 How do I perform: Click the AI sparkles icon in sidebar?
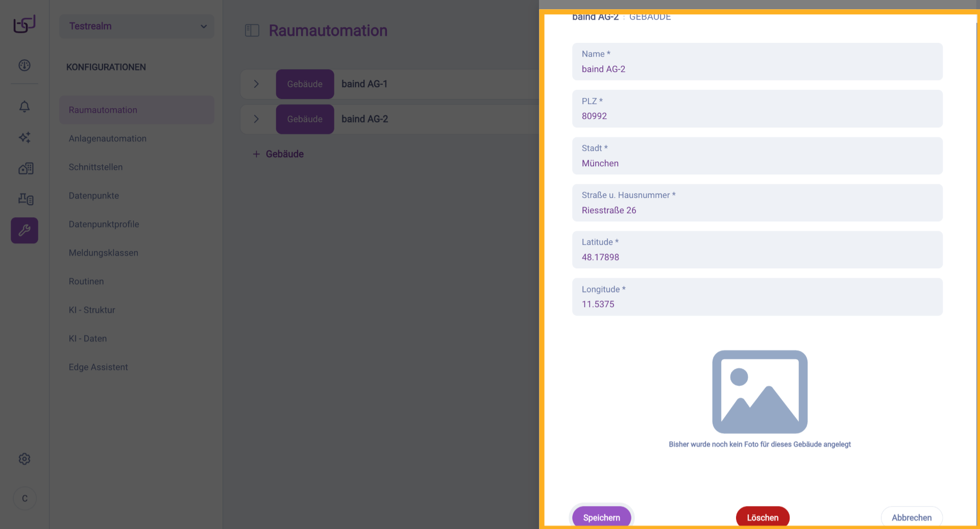[x=24, y=137]
